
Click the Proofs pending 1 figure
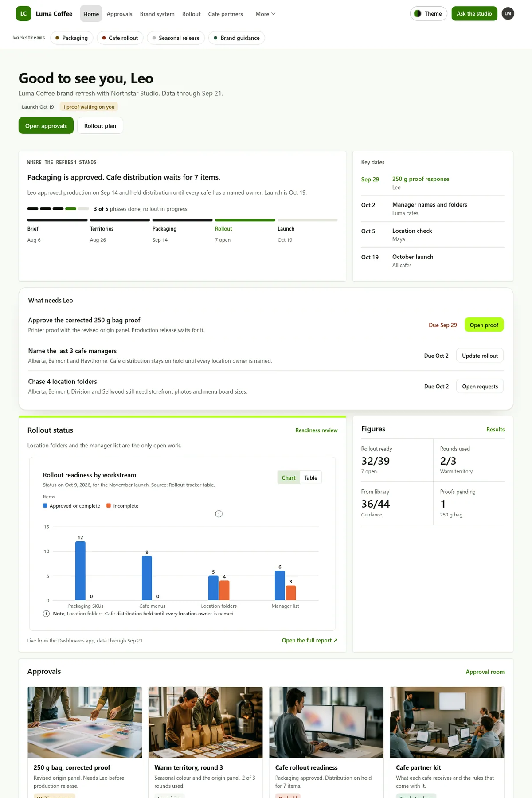469,504
